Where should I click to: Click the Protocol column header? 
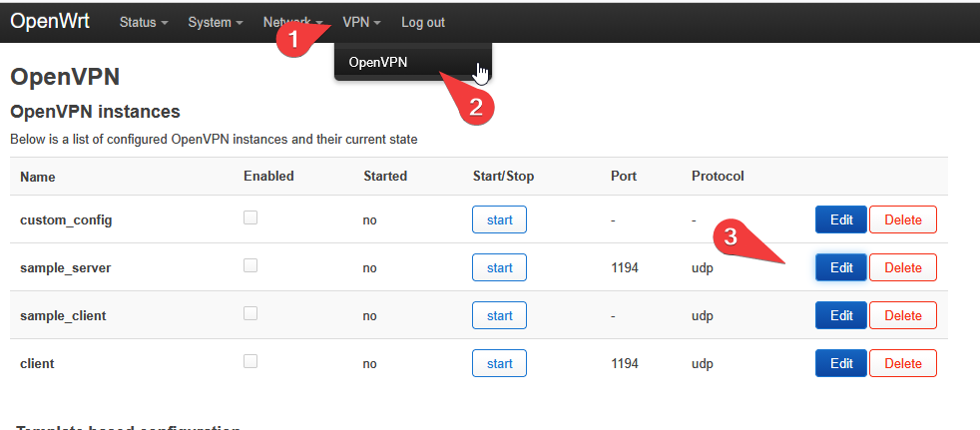coord(719,177)
